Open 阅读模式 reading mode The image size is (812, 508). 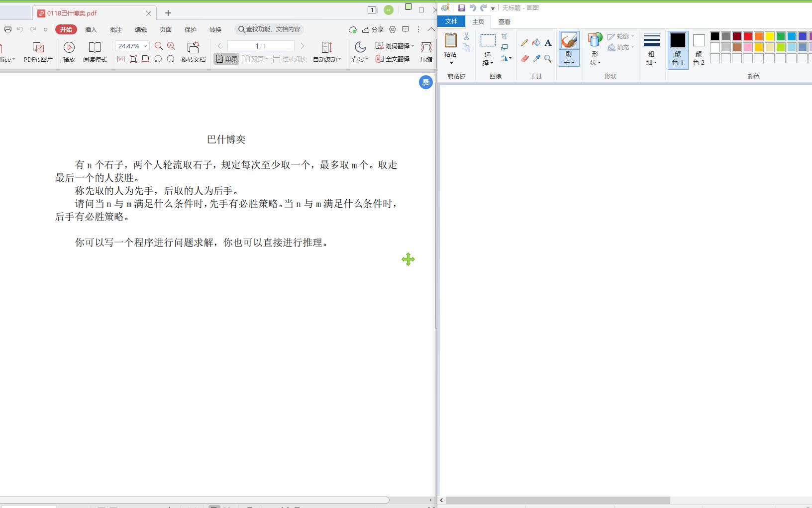click(x=95, y=52)
